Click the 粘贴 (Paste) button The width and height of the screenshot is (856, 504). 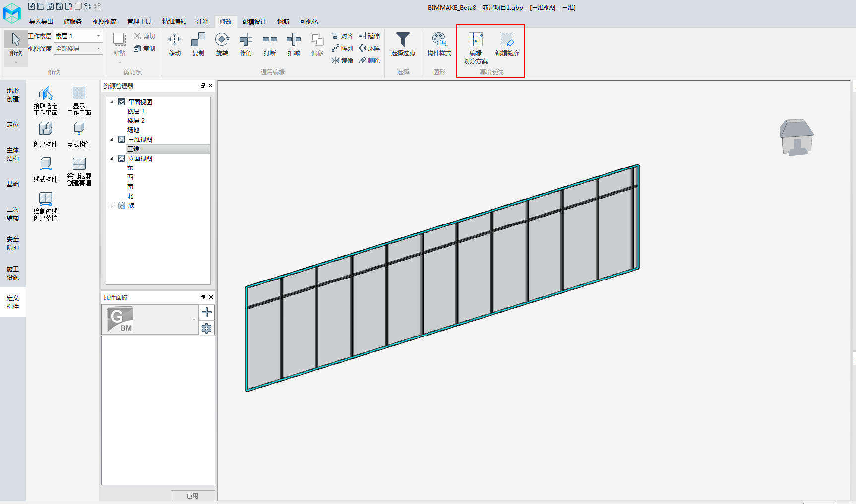[120, 44]
